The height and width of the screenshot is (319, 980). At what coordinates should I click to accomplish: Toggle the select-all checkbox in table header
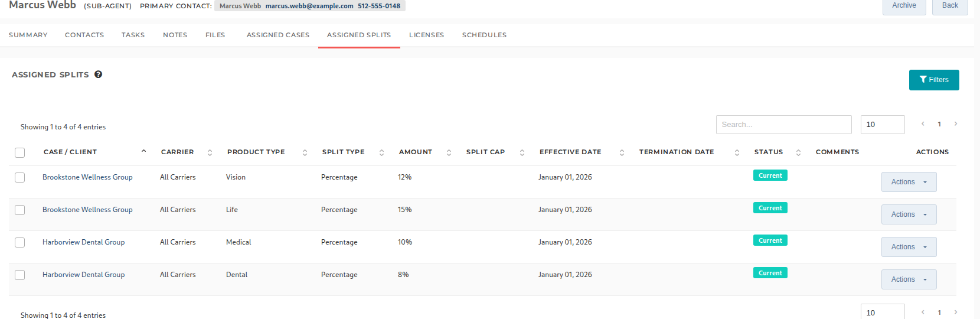tap(20, 152)
